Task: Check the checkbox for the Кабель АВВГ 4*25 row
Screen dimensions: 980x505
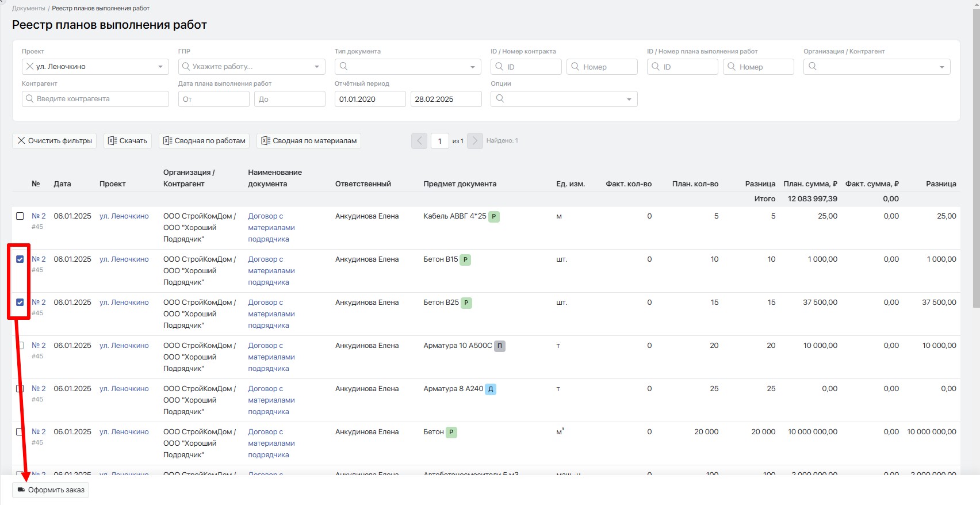Action: (20, 216)
